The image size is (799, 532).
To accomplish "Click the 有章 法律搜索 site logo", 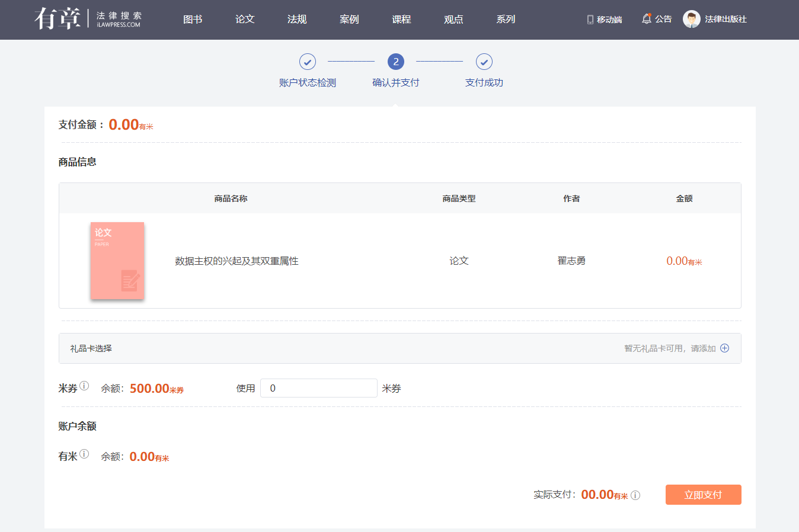I will pyautogui.click(x=88, y=19).
